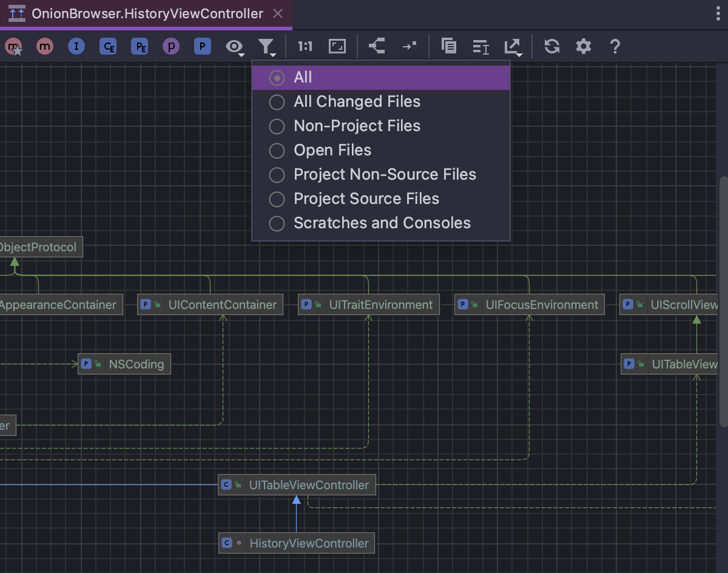The image size is (728, 573).
Task: Open the Export diagram dropdown
Action: tap(513, 47)
